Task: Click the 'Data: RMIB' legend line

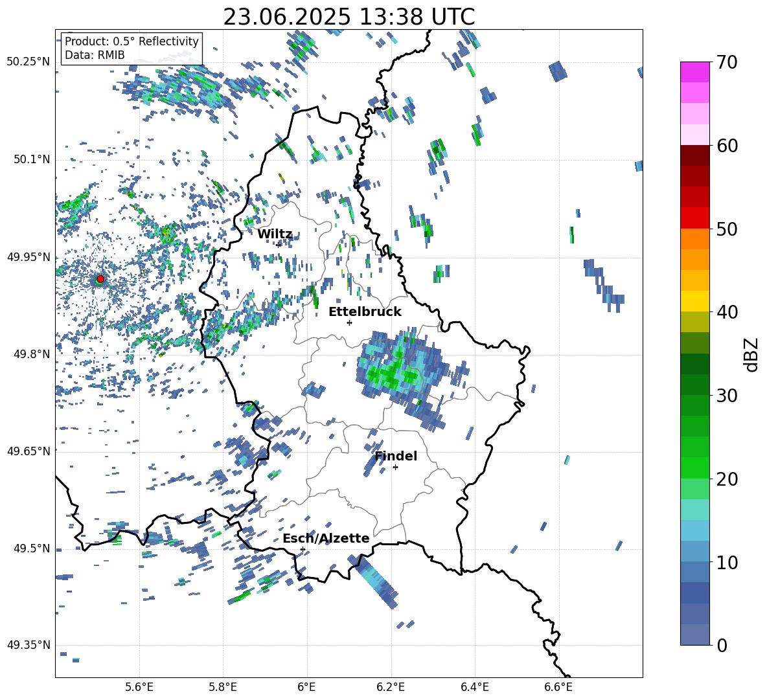Action: (95, 55)
